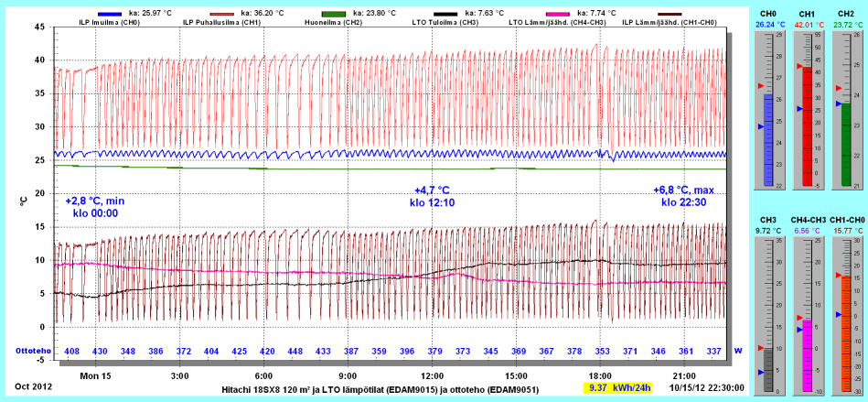Click the red max marker on CH0 gauge
Screen dimensions: 868x402
(761, 86)
